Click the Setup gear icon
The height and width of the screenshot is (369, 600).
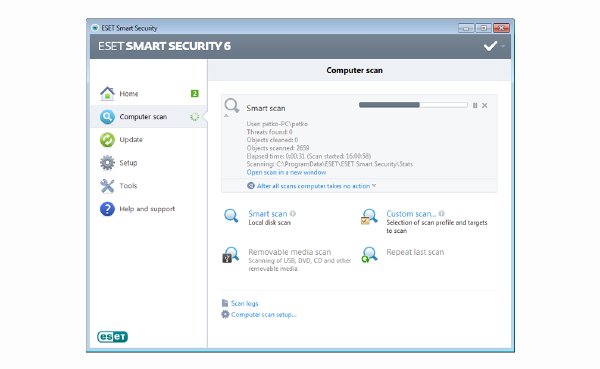coord(107,163)
